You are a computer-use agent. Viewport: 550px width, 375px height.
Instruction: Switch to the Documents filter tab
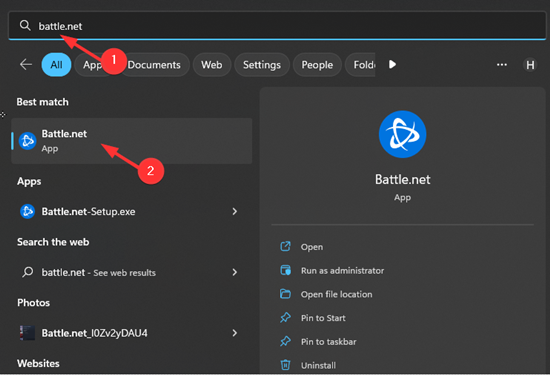[154, 65]
